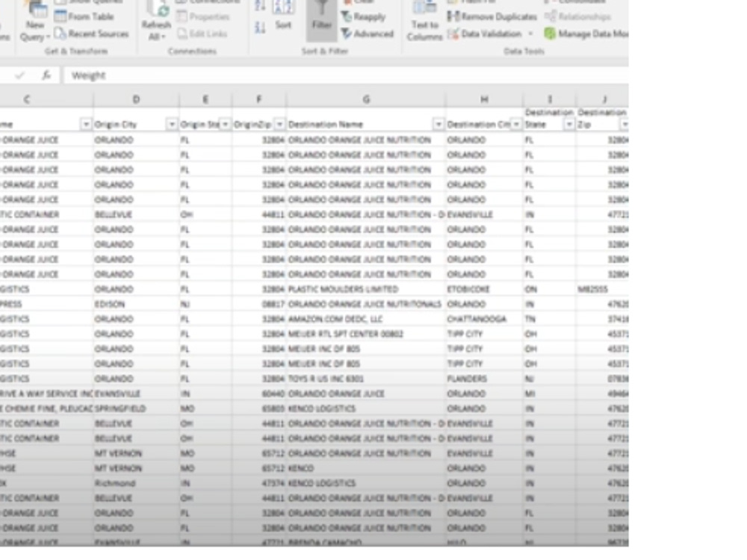
Task: Select destination state cell MI
Action: click(x=550, y=393)
